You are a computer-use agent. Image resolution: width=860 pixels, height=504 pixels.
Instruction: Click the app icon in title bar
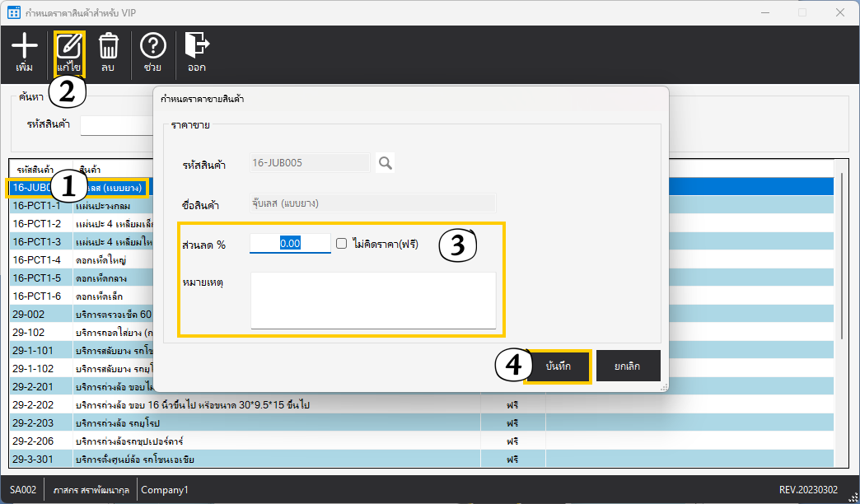[13, 12]
